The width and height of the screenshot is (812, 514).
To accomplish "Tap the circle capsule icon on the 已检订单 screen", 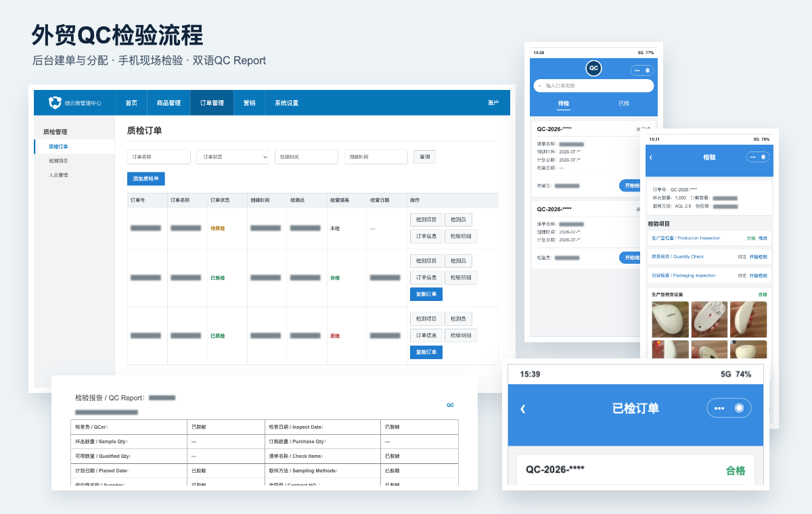I will tap(739, 408).
